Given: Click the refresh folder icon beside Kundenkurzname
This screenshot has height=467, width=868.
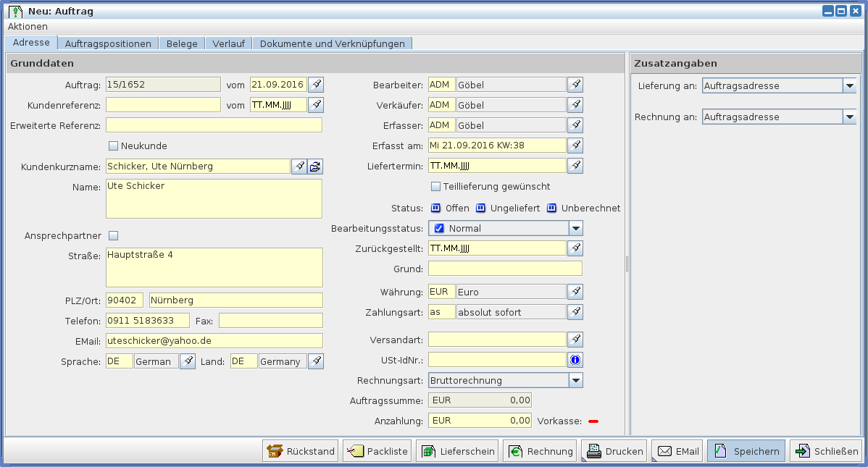Looking at the screenshot, I should pyautogui.click(x=315, y=167).
